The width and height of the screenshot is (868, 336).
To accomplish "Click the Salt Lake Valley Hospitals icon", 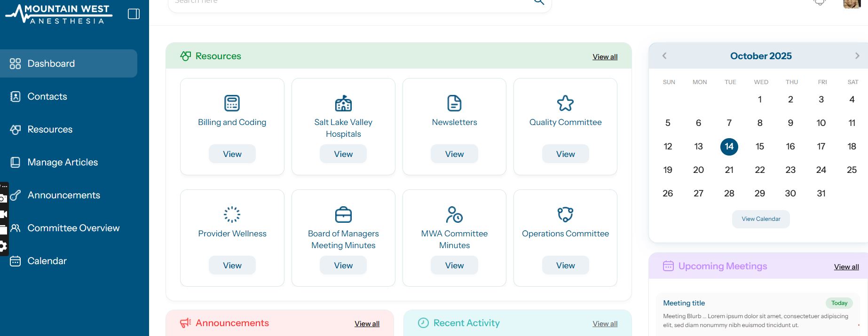I will point(343,103).
